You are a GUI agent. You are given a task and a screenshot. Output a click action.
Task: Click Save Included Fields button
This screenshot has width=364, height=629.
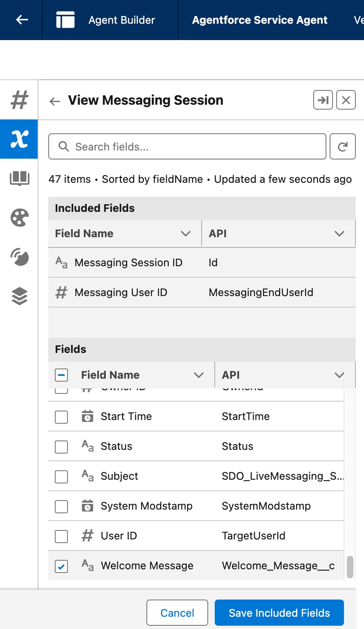pyautogui.click(x=279, y=613)
